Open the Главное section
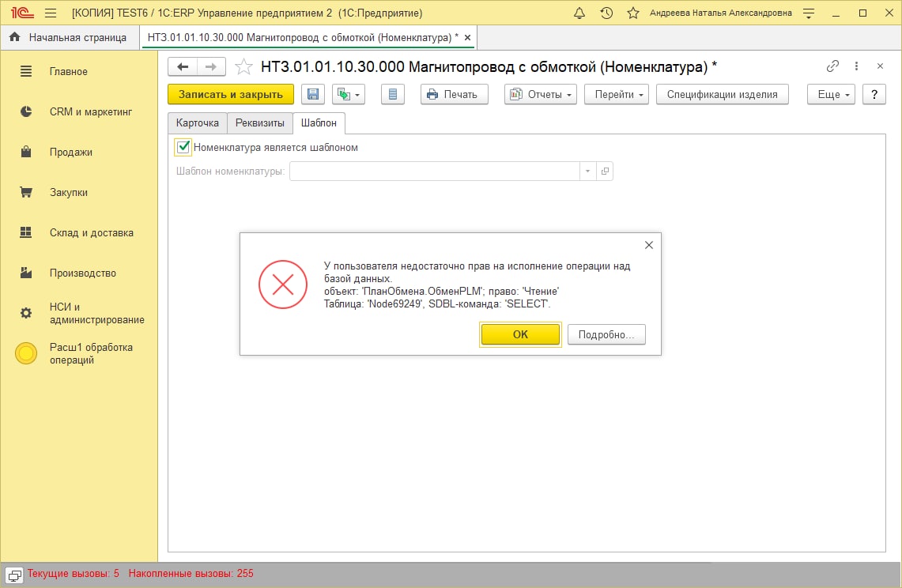The width and height of the screenshot is (902, 588). point(69,71)
